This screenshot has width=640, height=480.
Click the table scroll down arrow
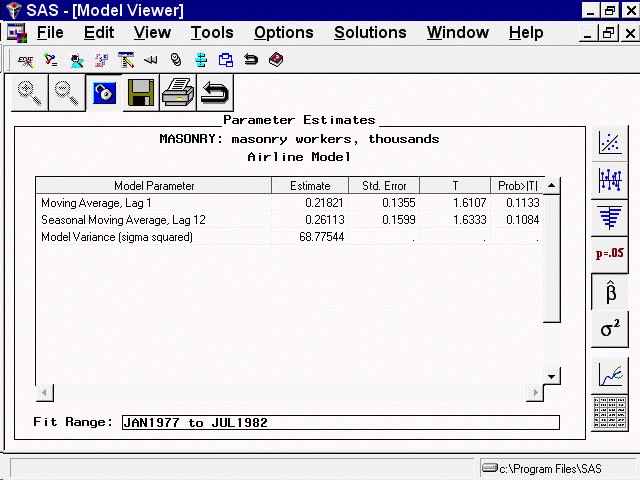[x=551, y=376]
